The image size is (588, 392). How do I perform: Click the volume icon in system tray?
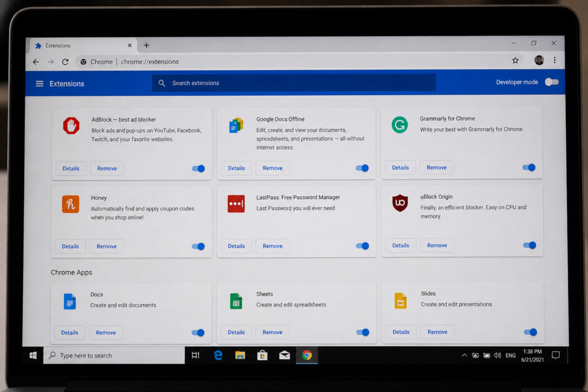498,355
